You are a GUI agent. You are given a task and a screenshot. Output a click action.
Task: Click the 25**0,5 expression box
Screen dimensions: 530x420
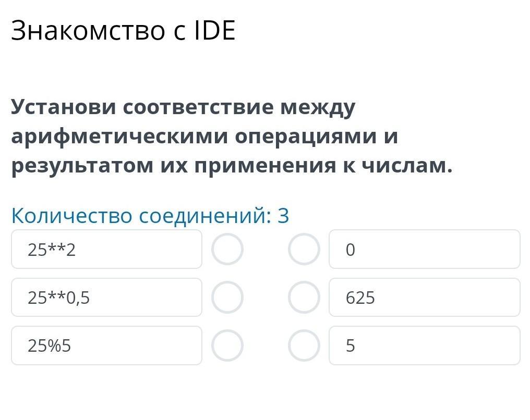[106, 297]
